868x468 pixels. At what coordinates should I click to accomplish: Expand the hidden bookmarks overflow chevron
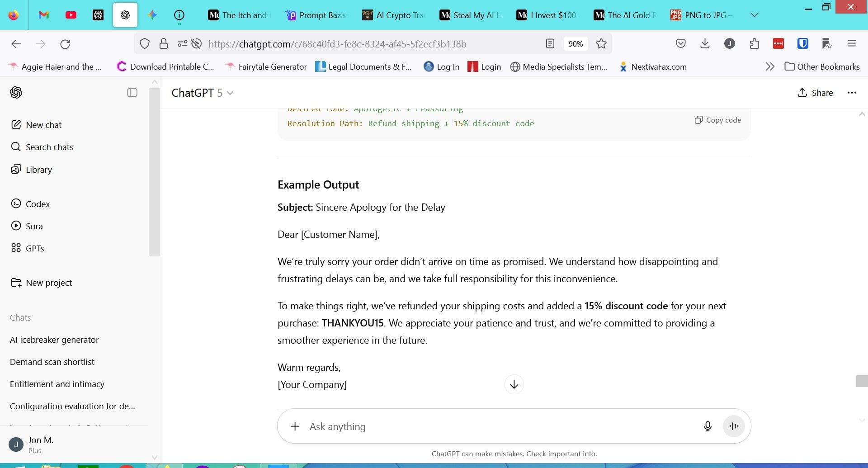pyautogui.click(x=770, y=67)
